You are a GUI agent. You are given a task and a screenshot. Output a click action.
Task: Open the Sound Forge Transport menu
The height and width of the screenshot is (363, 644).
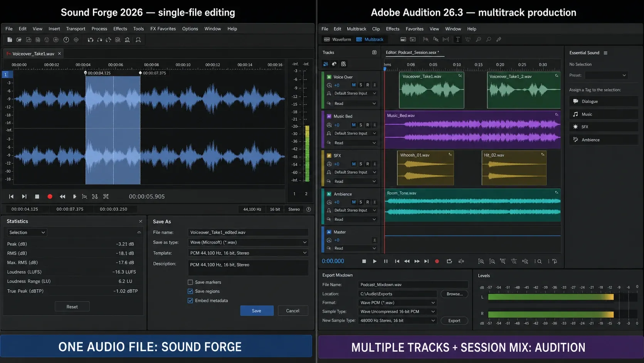coord(76,29)
